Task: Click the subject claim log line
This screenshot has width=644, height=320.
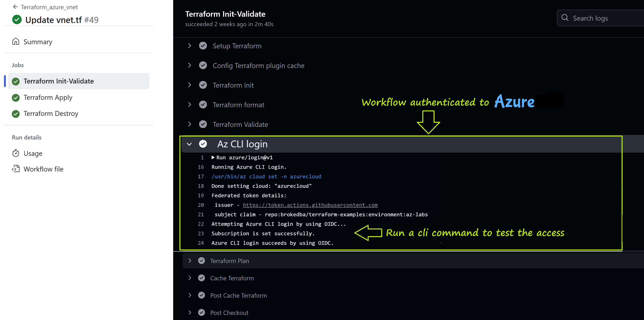Action: click(x=321, y=215)
